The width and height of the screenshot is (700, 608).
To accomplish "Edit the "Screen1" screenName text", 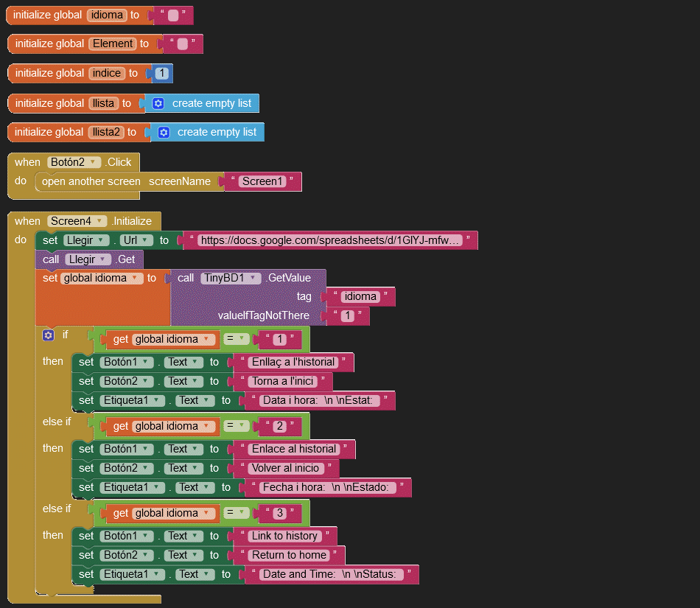I will [x=262, y=181].
